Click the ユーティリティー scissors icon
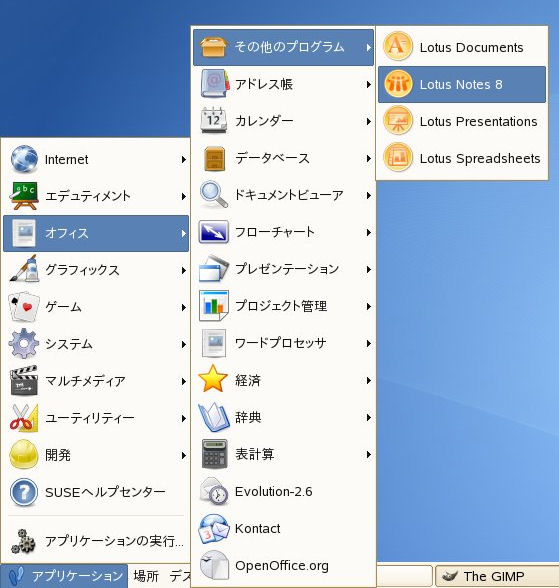 (x=24, y=417)
